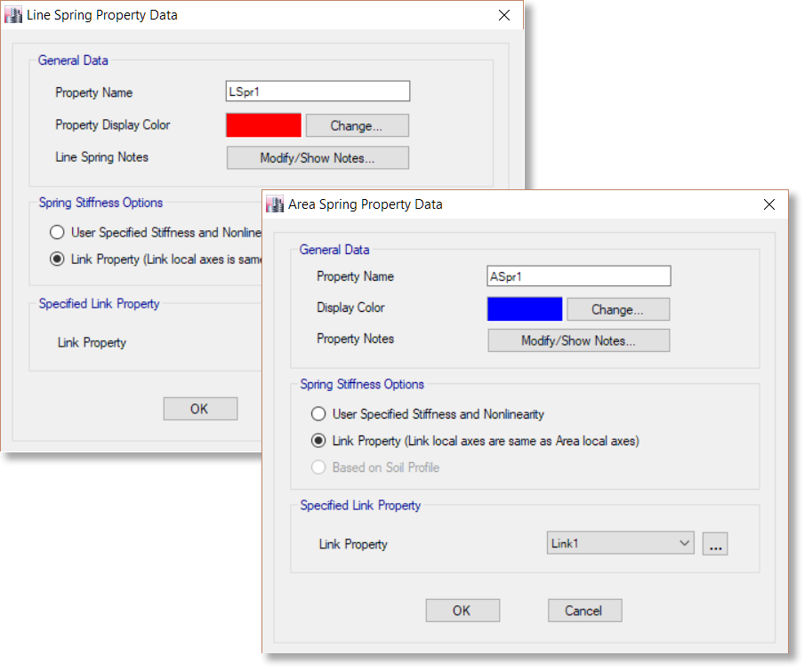Open Modify/Show Notes in Line Spring dialog
The width and height of the screenshot is (812, 671).
[x=318, y=158]
